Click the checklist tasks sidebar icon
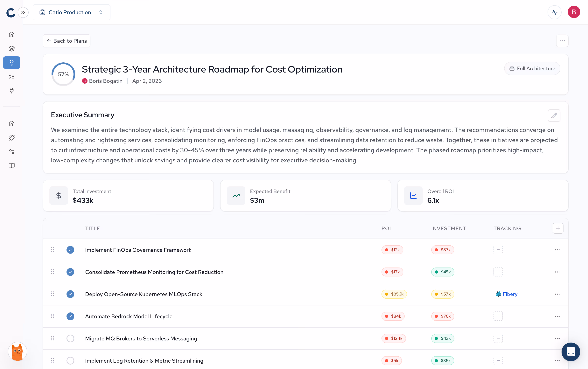 [11, 77]
